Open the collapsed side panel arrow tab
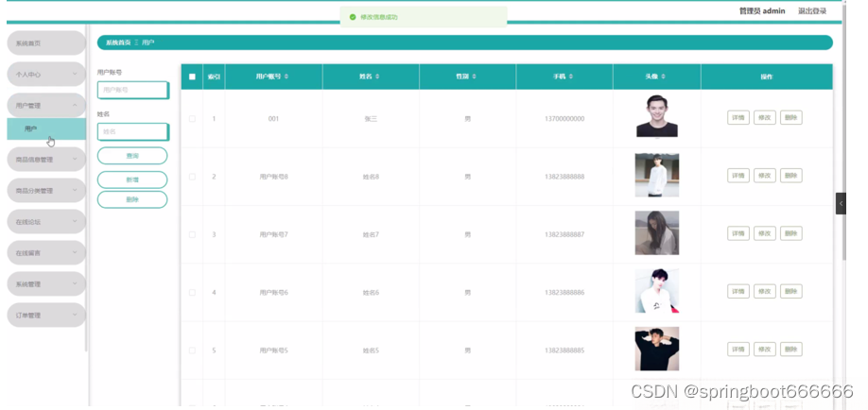 [841, 203]
